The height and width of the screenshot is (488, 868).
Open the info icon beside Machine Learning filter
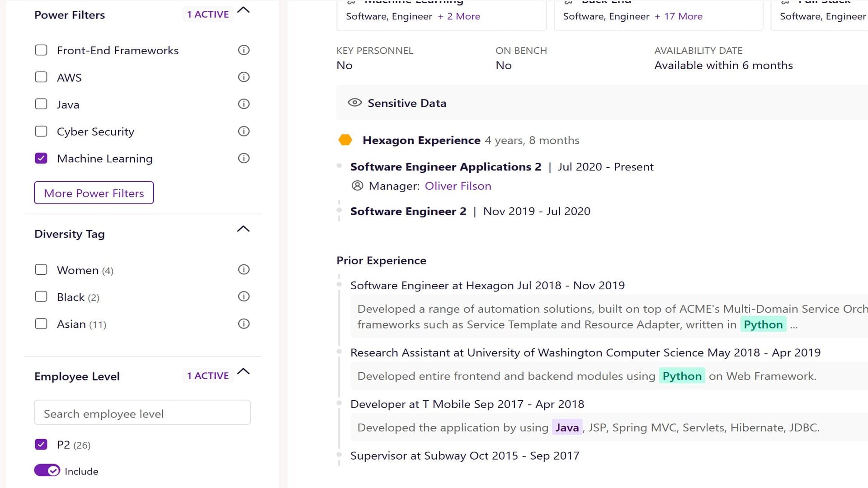coord(243,158)
